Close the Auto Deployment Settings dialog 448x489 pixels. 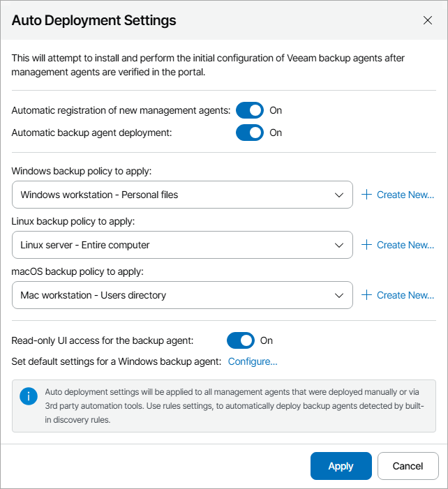pyautogui.click(x=428, y=20)
